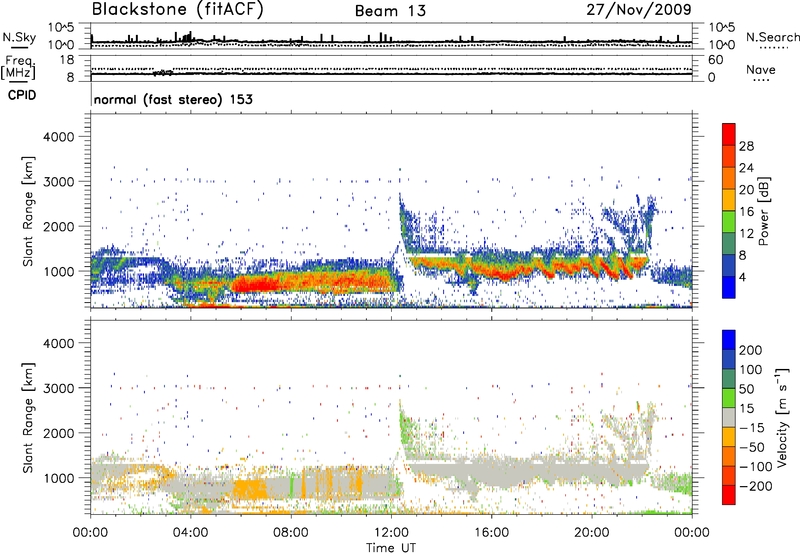Click the Blackstone (fitACF) title
800x554 pixels.
(177, 9)
